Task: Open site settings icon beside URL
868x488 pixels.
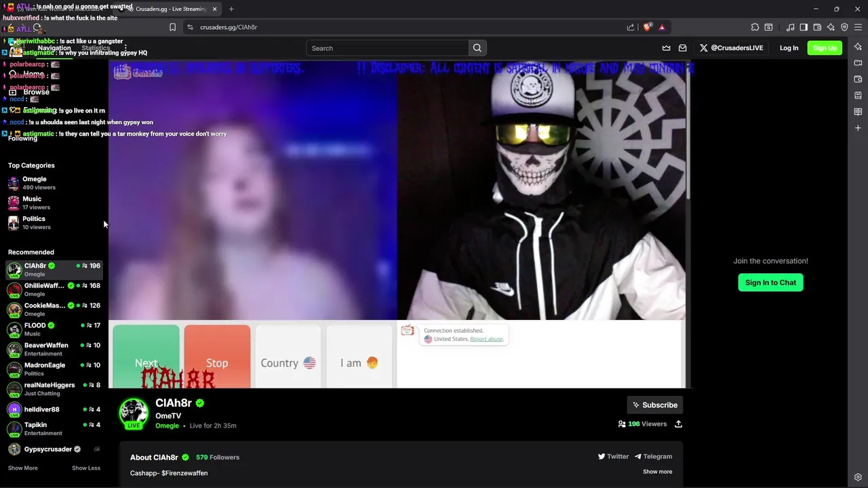Action: pos(190,27)
